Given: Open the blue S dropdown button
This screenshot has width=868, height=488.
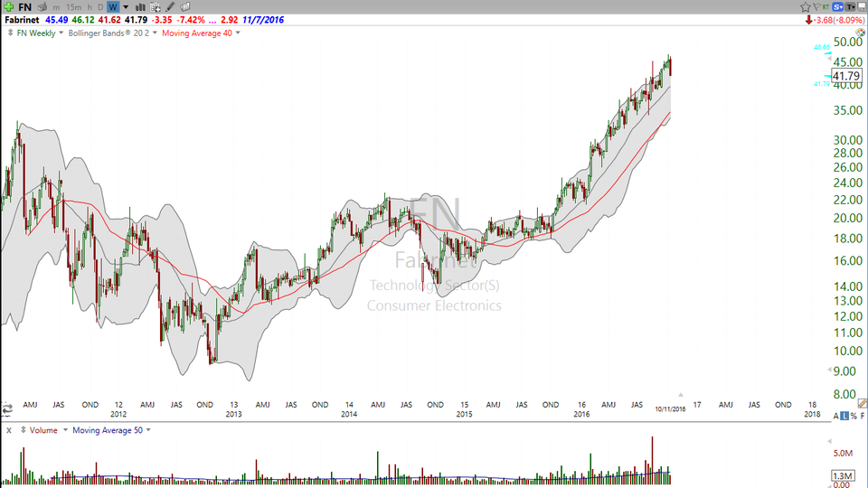Looking at the screenshot, I should coord(837,7).
